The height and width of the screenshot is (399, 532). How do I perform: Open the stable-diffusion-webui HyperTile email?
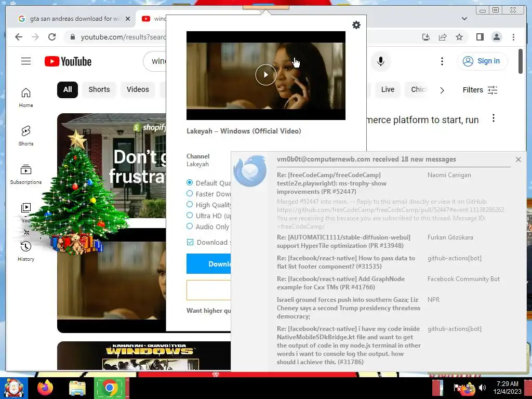(x=343, y=242)
